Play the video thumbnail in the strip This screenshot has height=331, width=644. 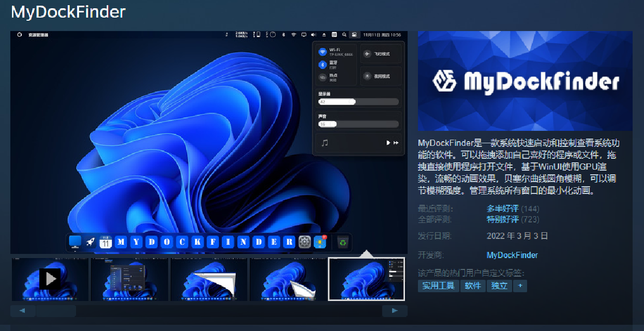pos(50,279)
